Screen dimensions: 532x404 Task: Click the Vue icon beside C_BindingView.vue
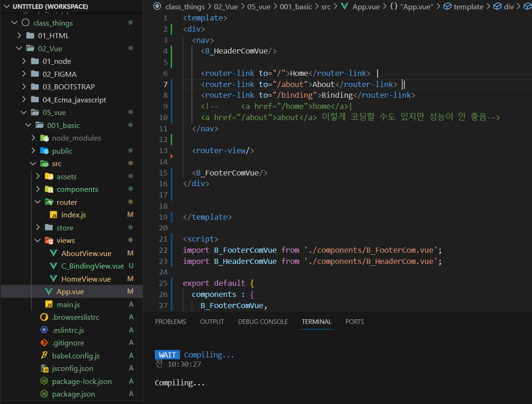tap(53, 266)
